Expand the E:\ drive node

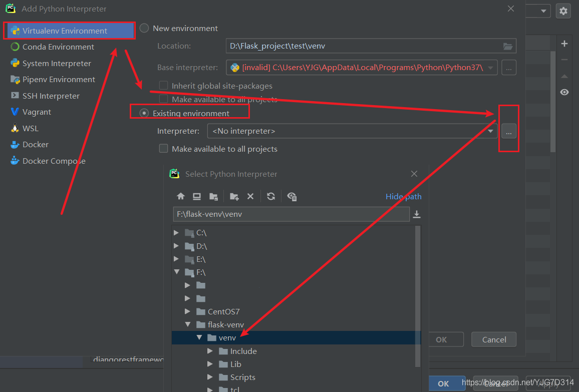pos(176,259)
